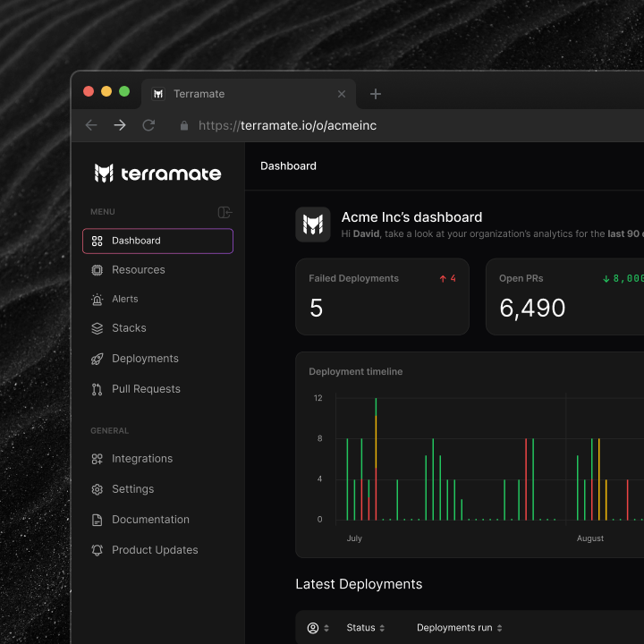
Task: Open the Dashboard menu item
Action: [x=157, y=241]
